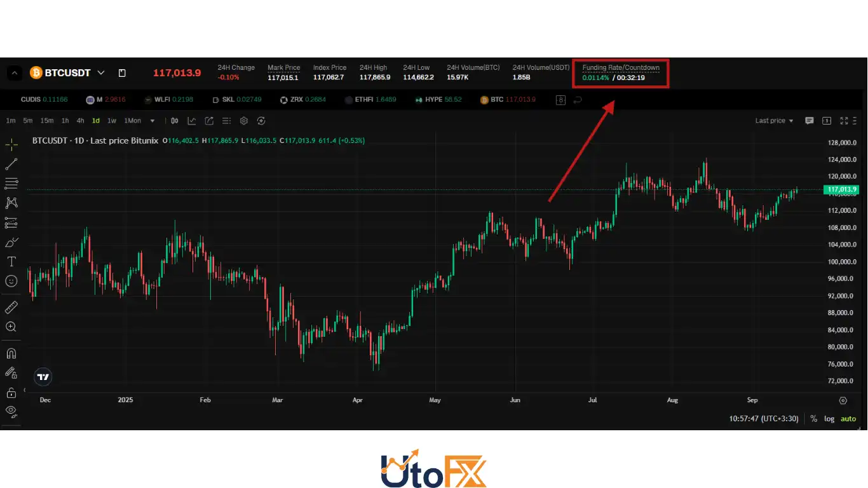Select the 1m timeframe
Viewport: 868px width, 488px height.
(x=11, y=121)
